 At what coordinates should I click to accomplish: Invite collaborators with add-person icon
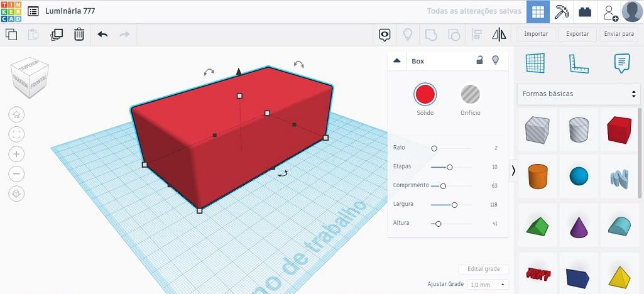point(610,13)
